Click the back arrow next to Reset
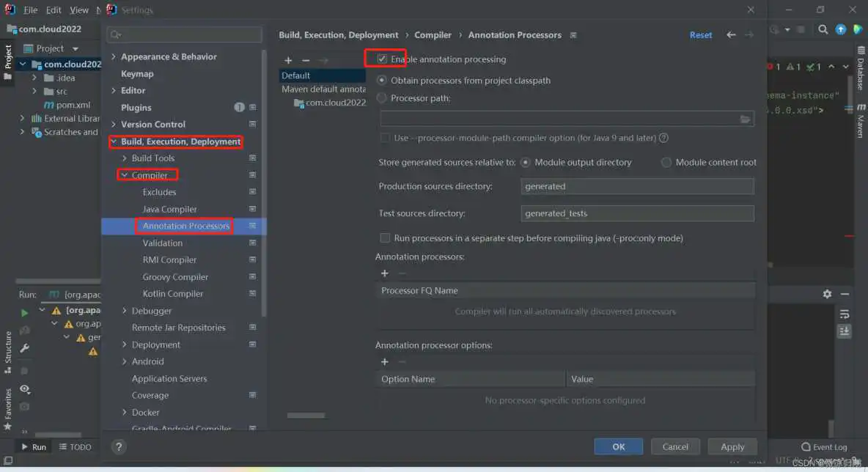 731,35
